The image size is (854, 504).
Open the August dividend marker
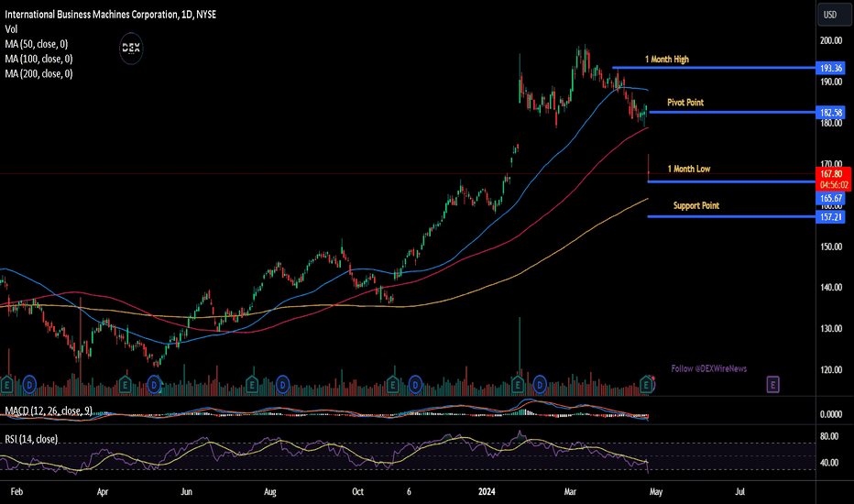coord(282,385)
